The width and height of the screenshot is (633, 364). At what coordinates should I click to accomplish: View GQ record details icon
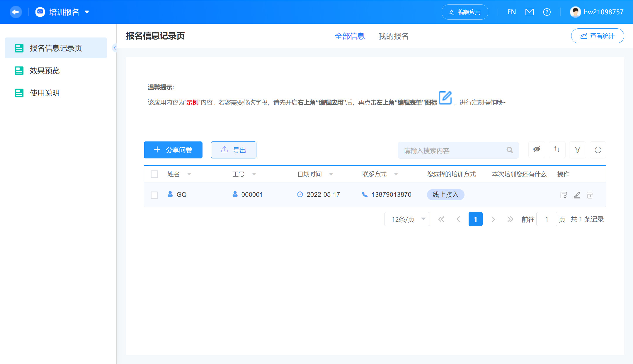[x=564, y=195]
